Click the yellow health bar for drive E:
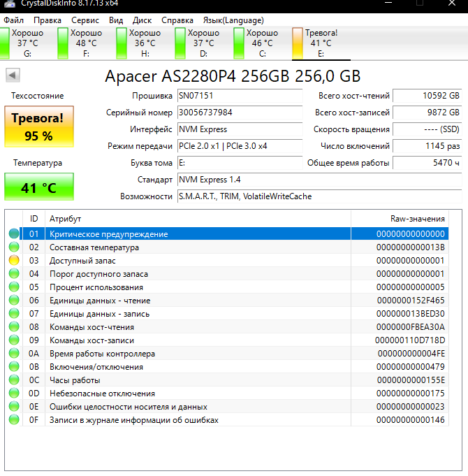The image size is (468, 476). pyautogui.click(x=298, y=43)
